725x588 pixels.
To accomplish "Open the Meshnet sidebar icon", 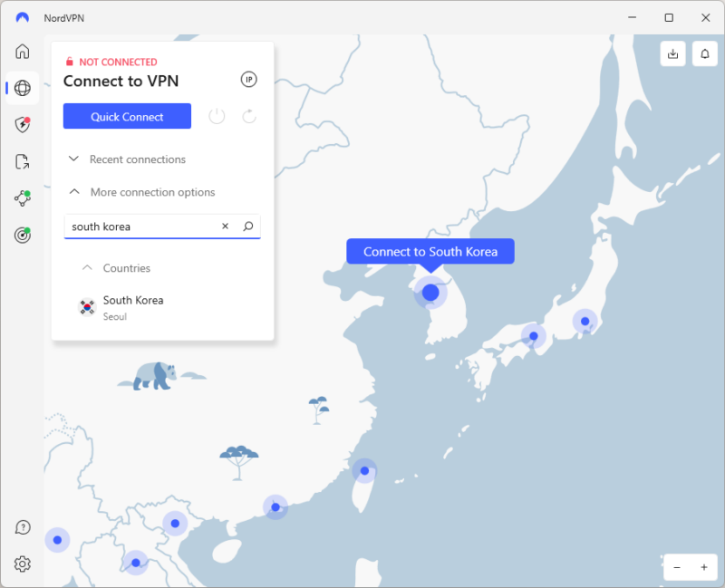I will 22,198.
